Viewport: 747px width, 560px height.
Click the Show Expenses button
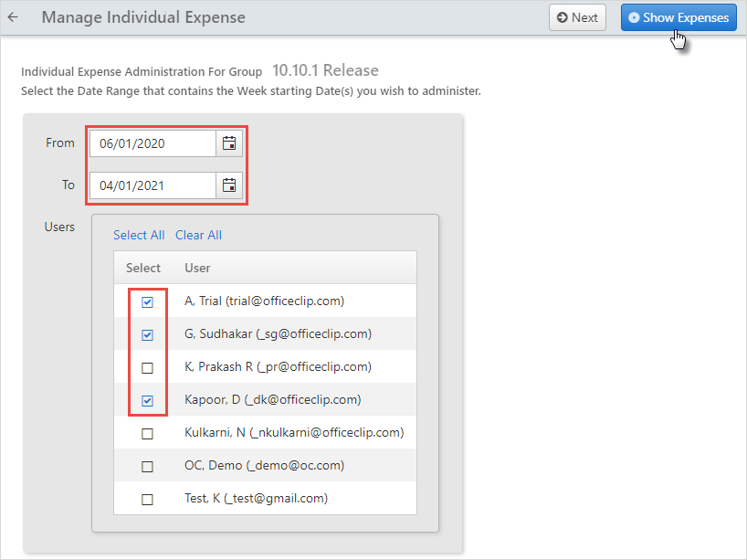coord(679,17)
